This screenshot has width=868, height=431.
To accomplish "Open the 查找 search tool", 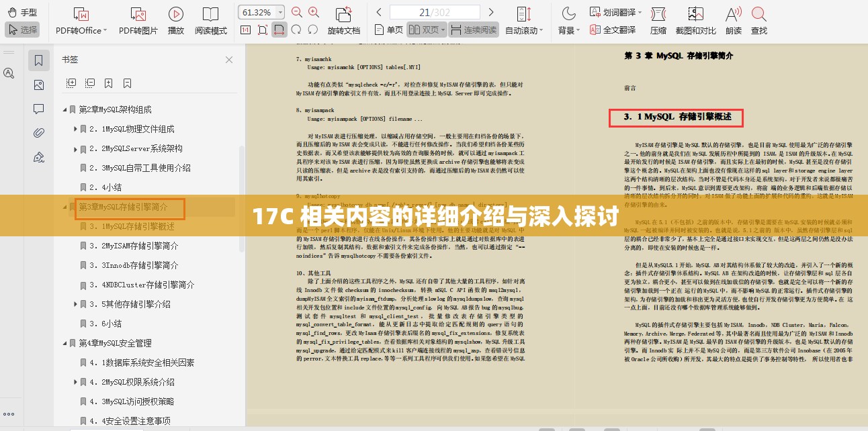I will [x=758, y=20].
